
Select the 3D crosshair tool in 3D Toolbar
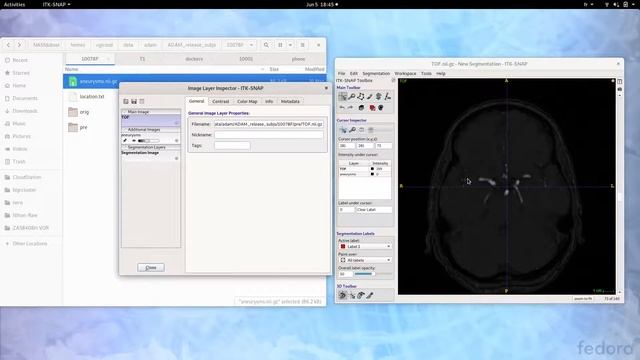352,295
